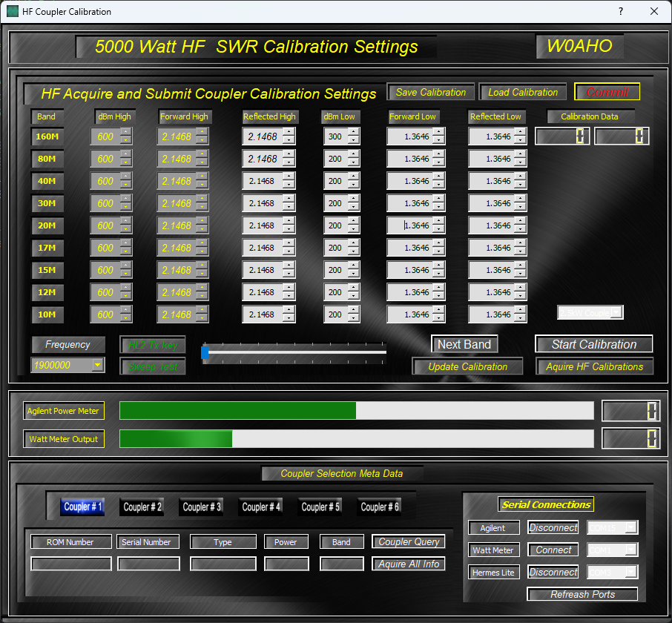
Task: Select the Coupler # 5 tab
Action: click(x=320, y=507)
